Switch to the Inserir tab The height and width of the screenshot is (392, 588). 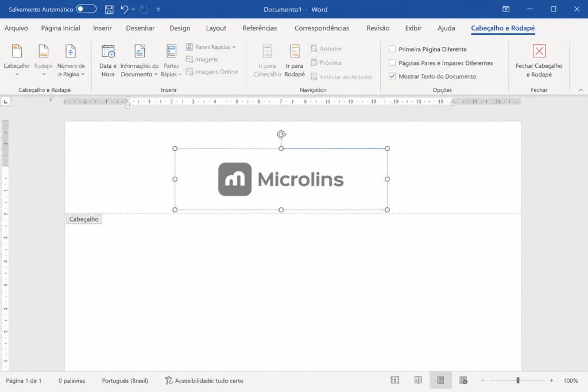pos(102,28)
